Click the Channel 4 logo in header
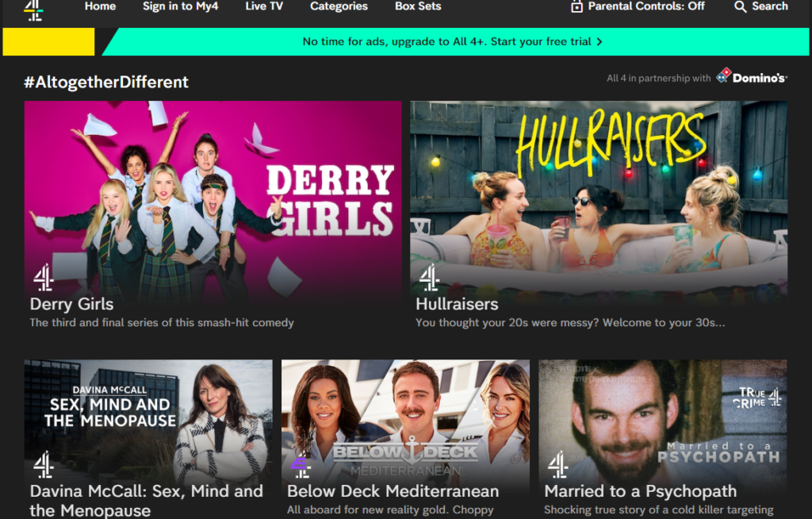Screen dimensions: 812x519 [33, 10]
